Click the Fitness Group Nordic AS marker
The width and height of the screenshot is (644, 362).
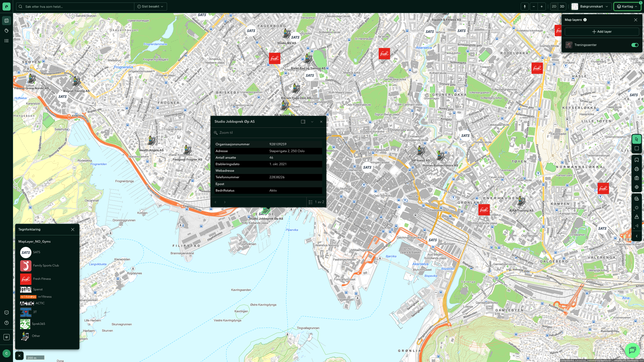click(x=32, y=79)
